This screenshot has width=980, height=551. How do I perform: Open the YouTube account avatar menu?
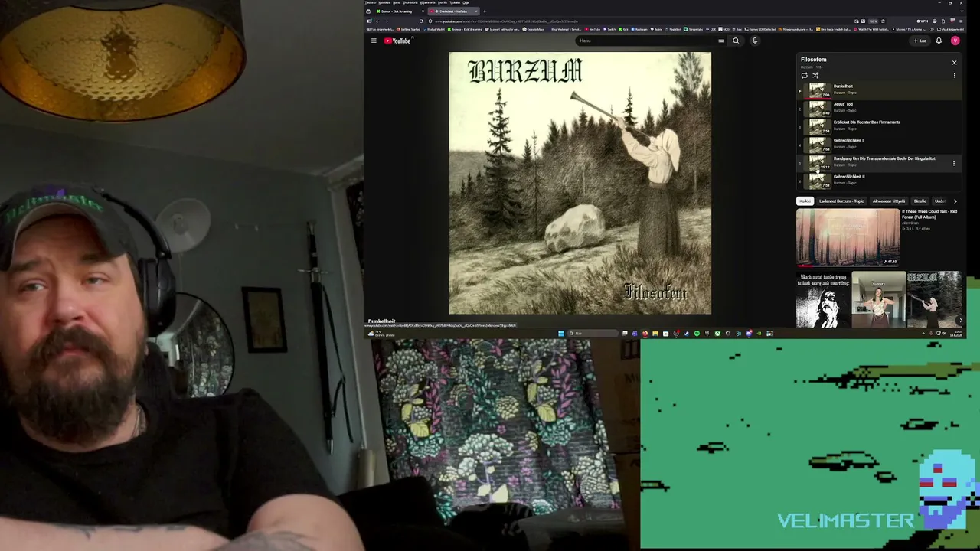[955, 41]
